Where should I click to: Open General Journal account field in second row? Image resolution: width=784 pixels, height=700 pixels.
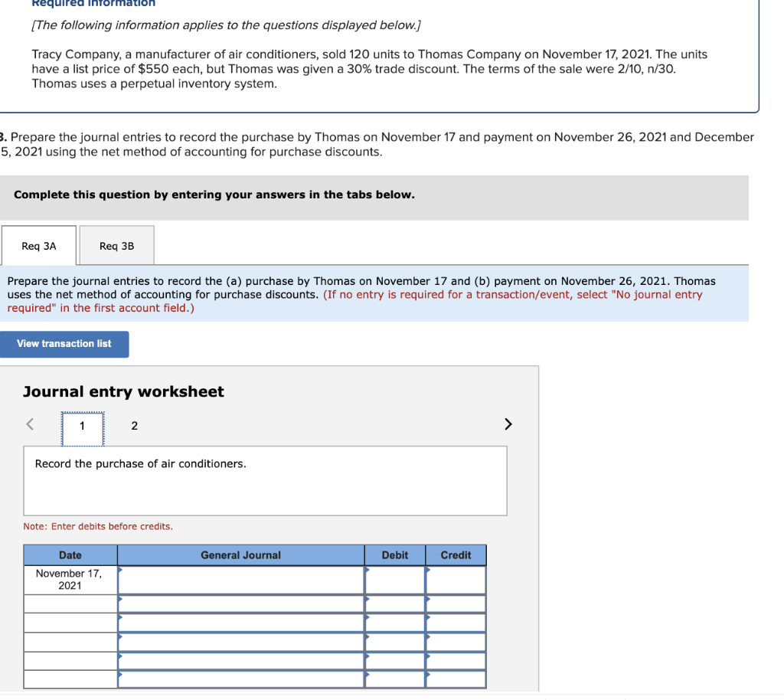pos(240,604)
